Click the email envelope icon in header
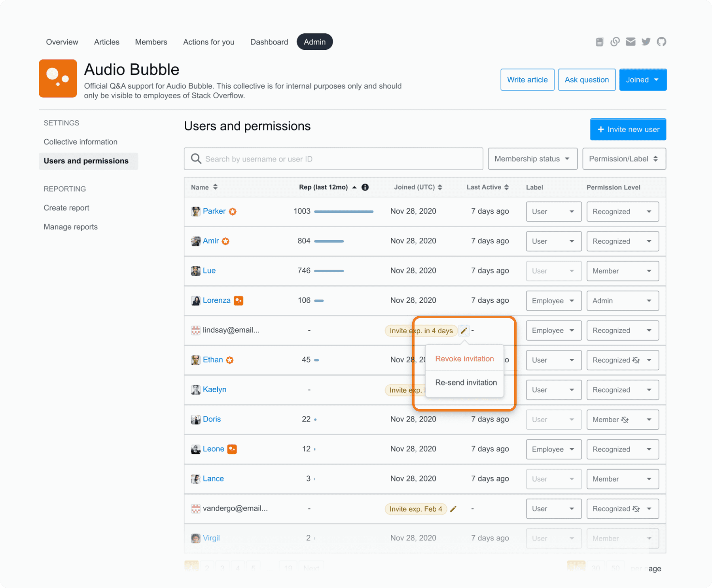Screen dimensions: 712x588 [631, 42]
